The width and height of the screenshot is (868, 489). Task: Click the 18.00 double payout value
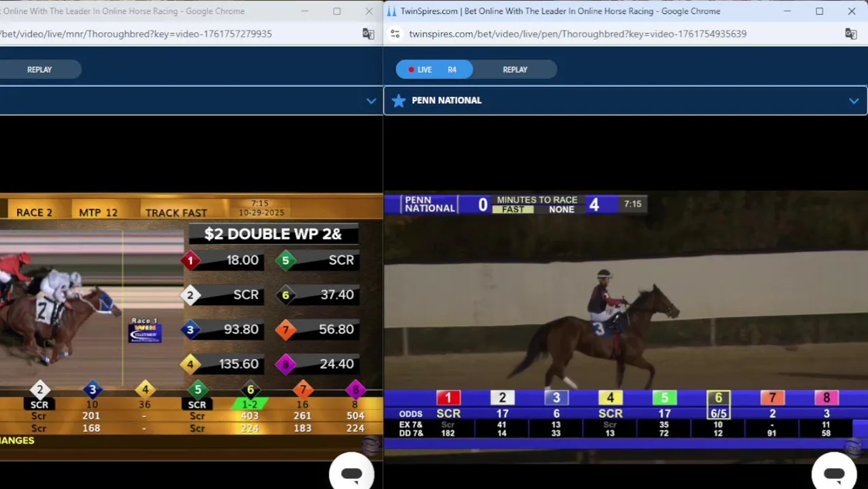coord(242,260)
